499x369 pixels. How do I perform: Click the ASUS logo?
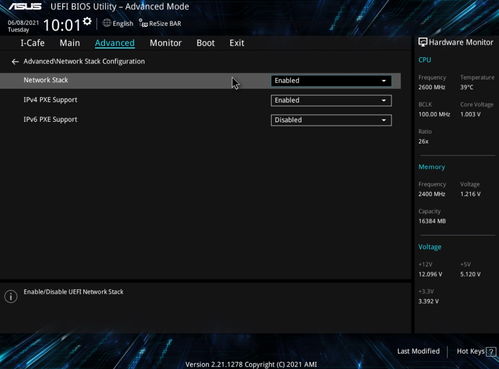tap(25, 6)
